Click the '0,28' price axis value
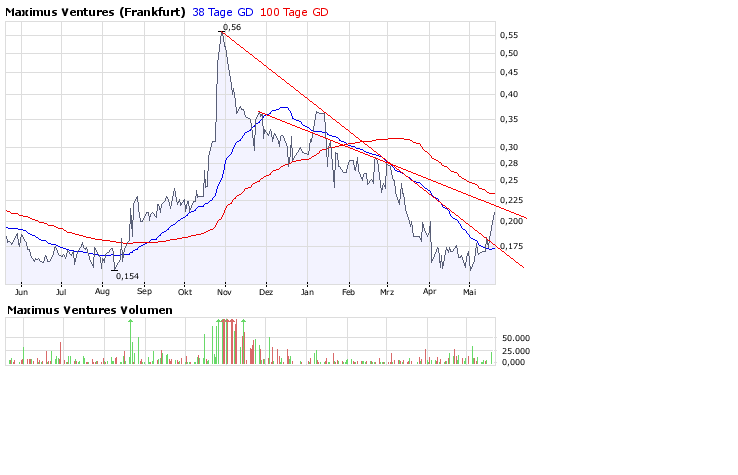The height and width of the screenshot is (475, 738). (x=509, y=163)
